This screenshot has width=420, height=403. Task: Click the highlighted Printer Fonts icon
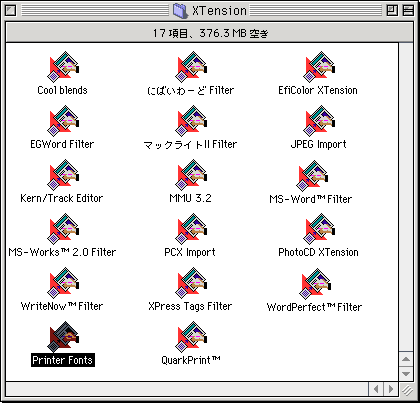[63, 337]
